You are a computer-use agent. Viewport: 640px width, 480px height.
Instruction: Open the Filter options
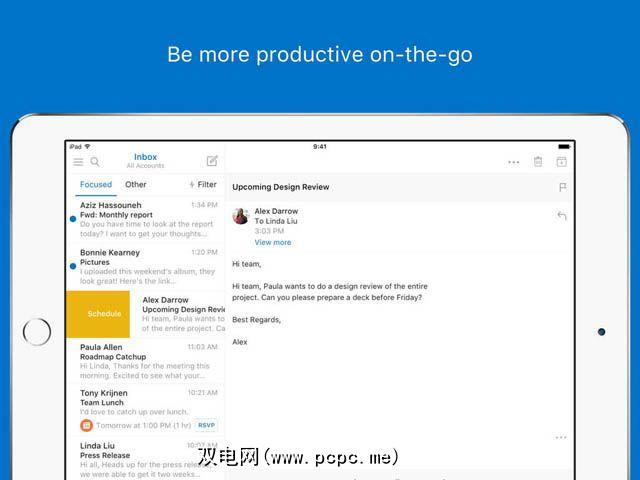pos(203,184)
